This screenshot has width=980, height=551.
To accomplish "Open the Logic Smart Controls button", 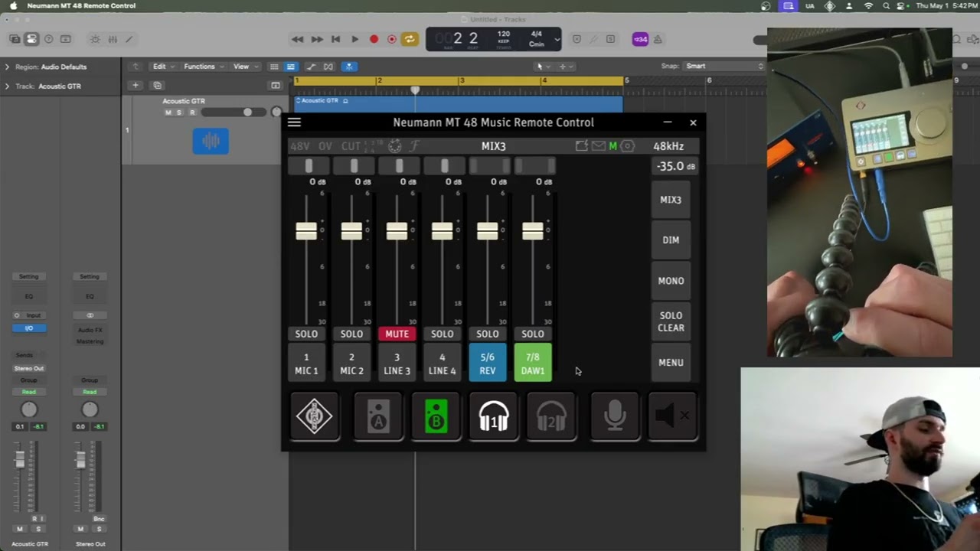I will 95,39.
